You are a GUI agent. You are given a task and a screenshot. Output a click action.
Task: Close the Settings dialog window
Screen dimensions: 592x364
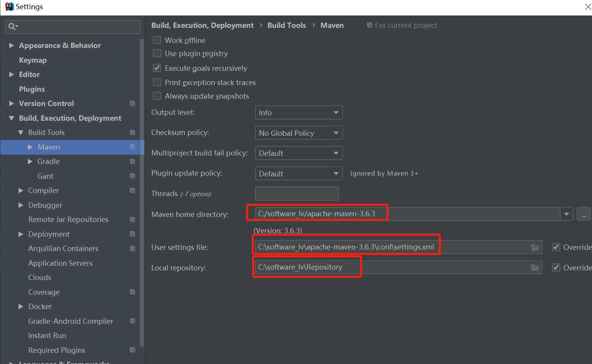coord(588,7)
